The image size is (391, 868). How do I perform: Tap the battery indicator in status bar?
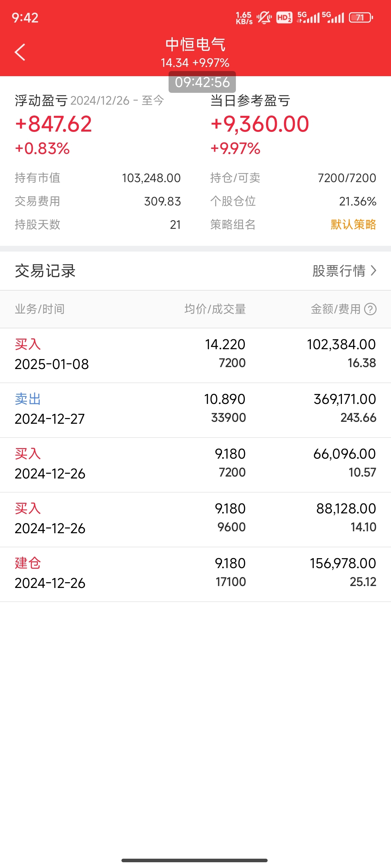click(x=361, y=18)
